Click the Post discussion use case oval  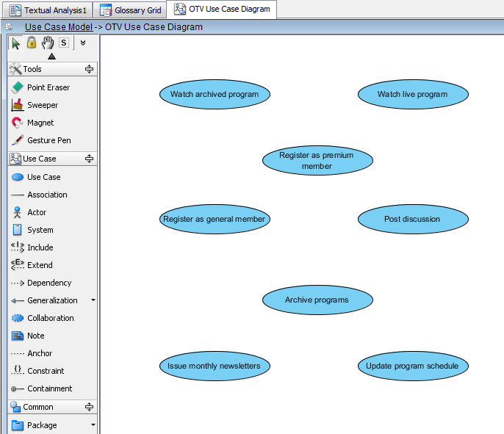[413, 219]
